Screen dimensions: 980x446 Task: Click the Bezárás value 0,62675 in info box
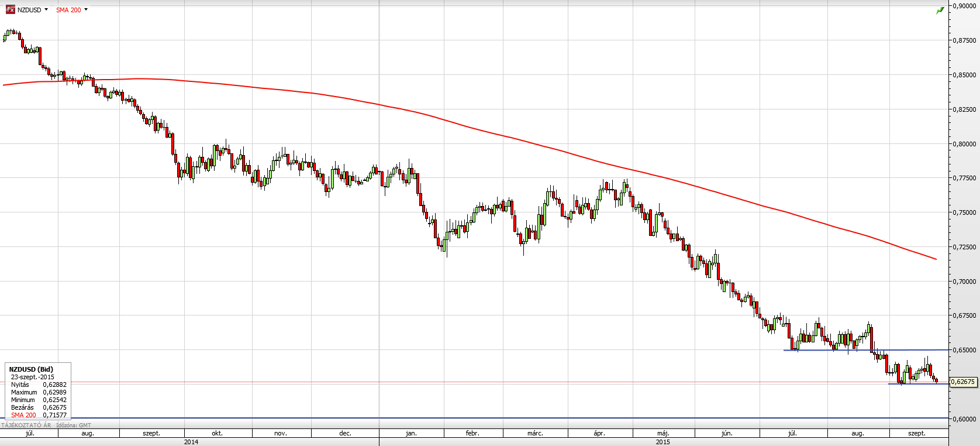[x=54, y=407]
